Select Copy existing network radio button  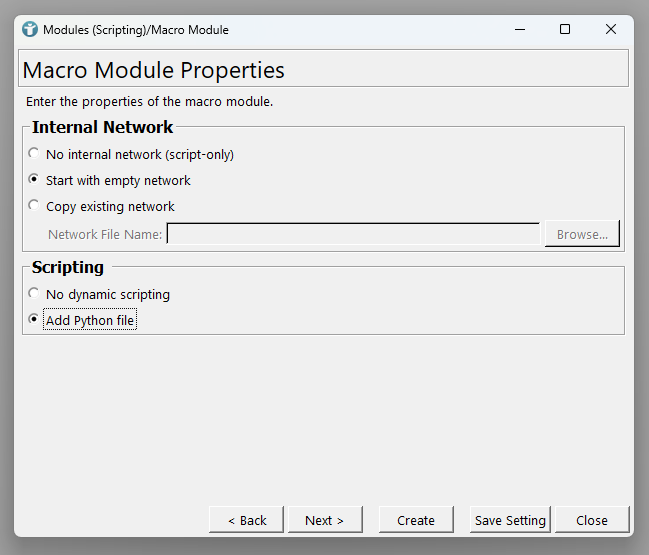(x=35, y=206)
